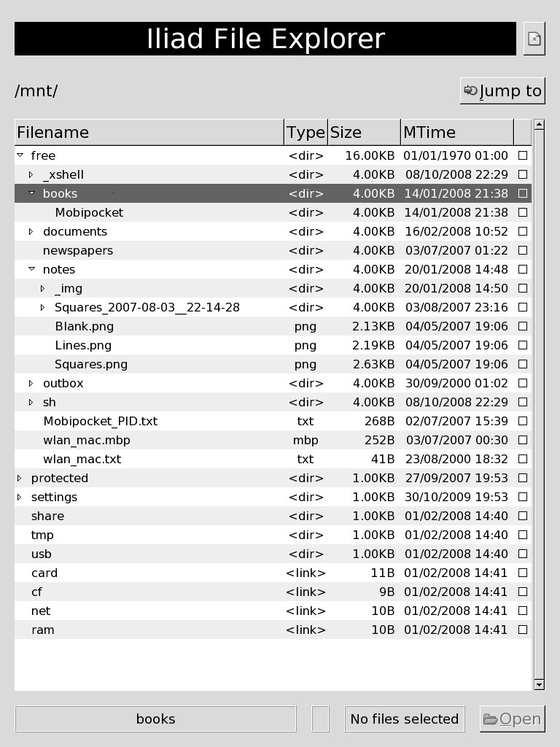Mark the checkbox on the books row

[522, 194]
